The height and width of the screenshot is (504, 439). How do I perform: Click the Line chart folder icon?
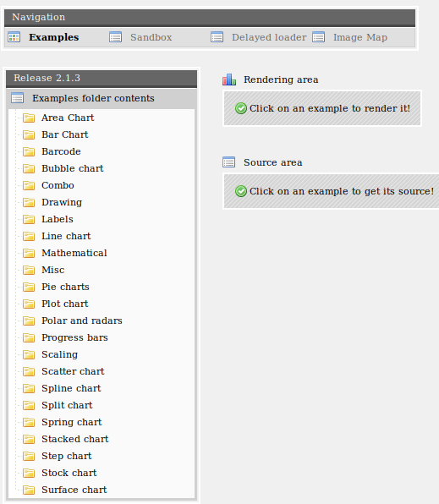(x=29, y=236)
